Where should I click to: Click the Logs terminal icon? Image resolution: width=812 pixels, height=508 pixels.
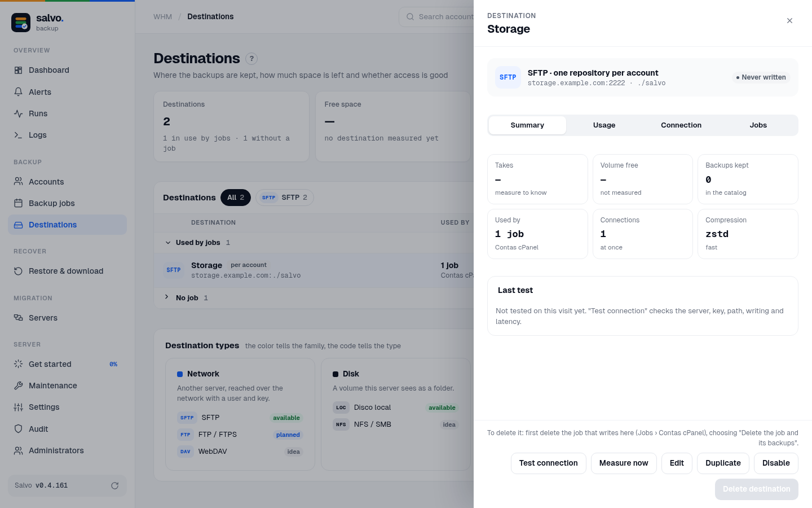click(18, 135)
